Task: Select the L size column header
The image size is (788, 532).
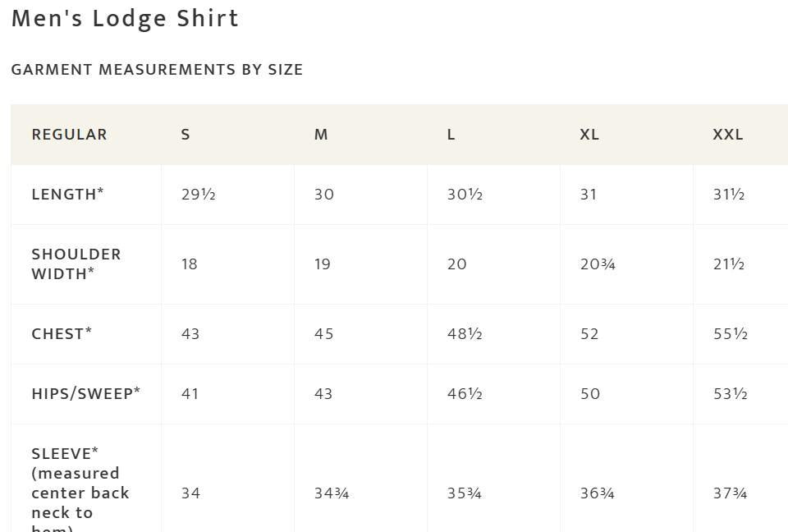Action: point(451,135)
